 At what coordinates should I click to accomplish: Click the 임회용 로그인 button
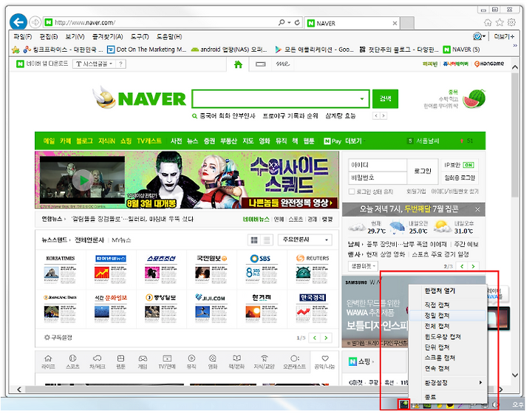click(x=460, y=178)
